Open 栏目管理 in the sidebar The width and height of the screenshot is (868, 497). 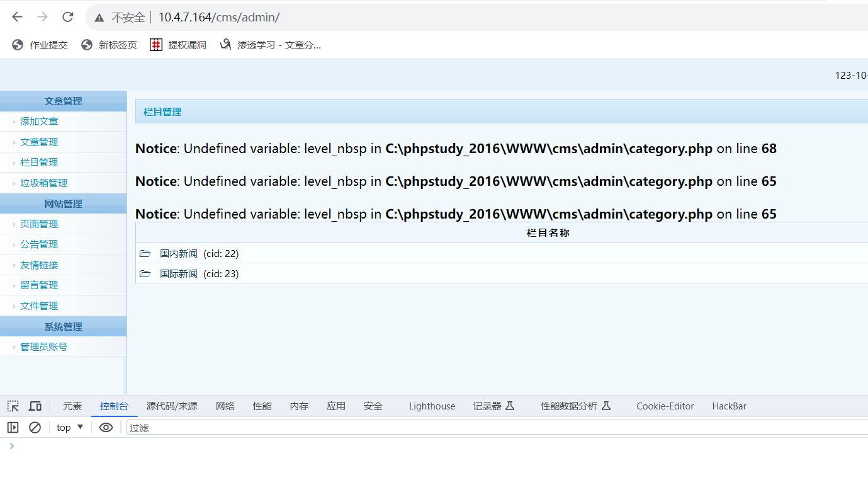[x=39, y=163]
